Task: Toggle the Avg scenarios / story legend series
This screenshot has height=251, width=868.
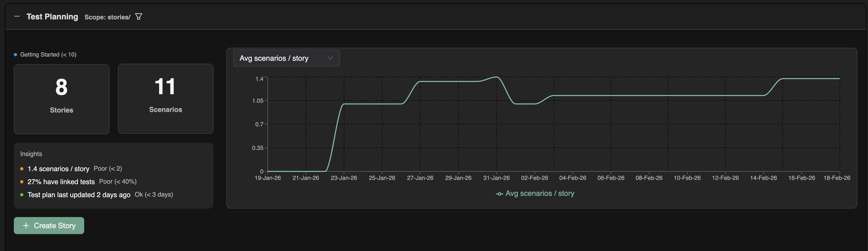Action: pyautogui.click(x=539, y=193)
